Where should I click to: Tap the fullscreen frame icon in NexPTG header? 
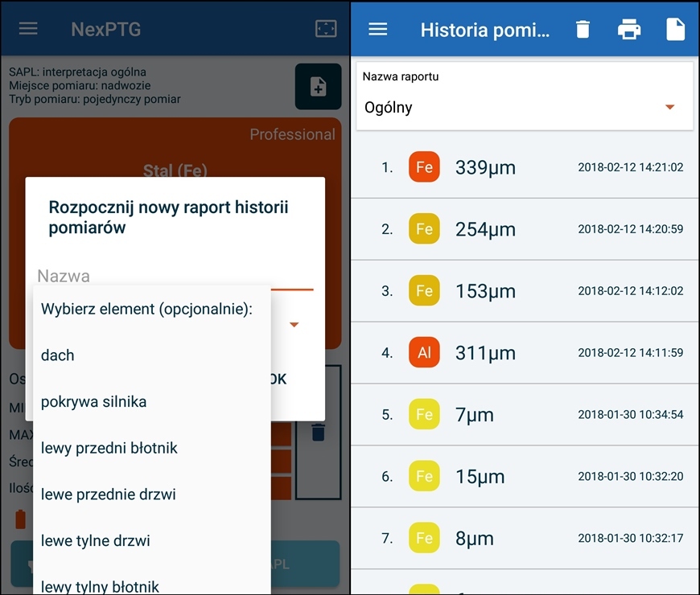click(325, 29)
